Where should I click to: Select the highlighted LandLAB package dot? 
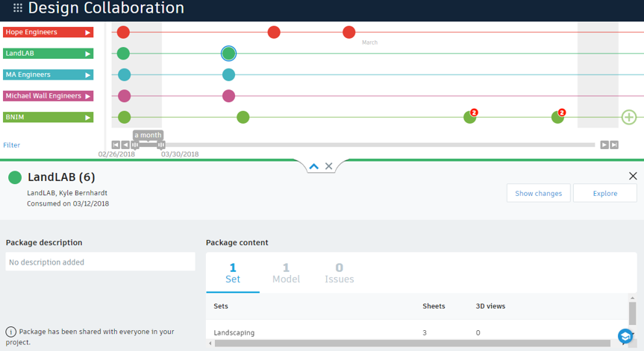(x=229, y=54)
